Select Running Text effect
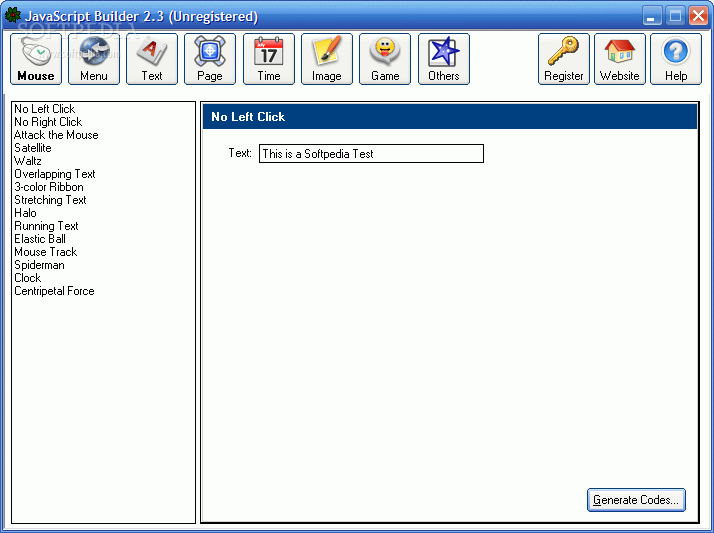The height and width of the screenshot is (533, 714). coord(46,226)
